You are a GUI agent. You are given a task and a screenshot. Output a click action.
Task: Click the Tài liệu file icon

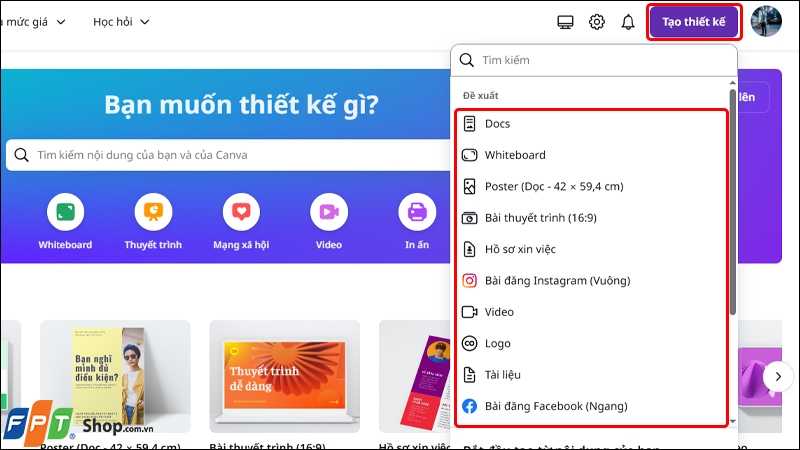point(469,374)
